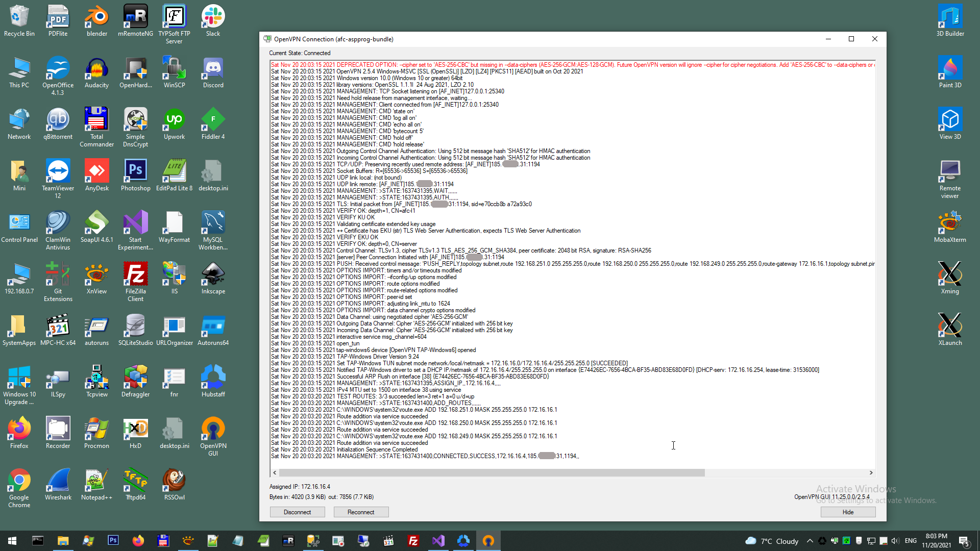The image size is (980, 551).
Task: Click the Reconnect button
Action: (x=361, y=512)
